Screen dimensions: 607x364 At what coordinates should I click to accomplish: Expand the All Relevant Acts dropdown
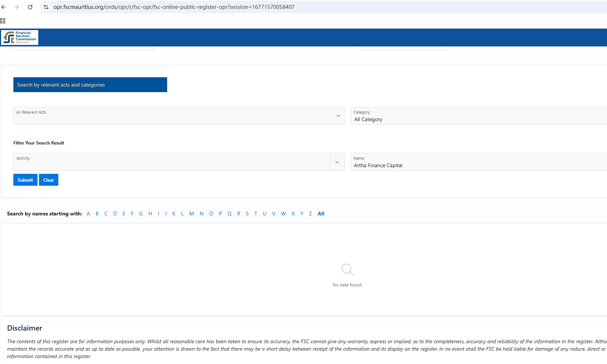tap(338, 116)
